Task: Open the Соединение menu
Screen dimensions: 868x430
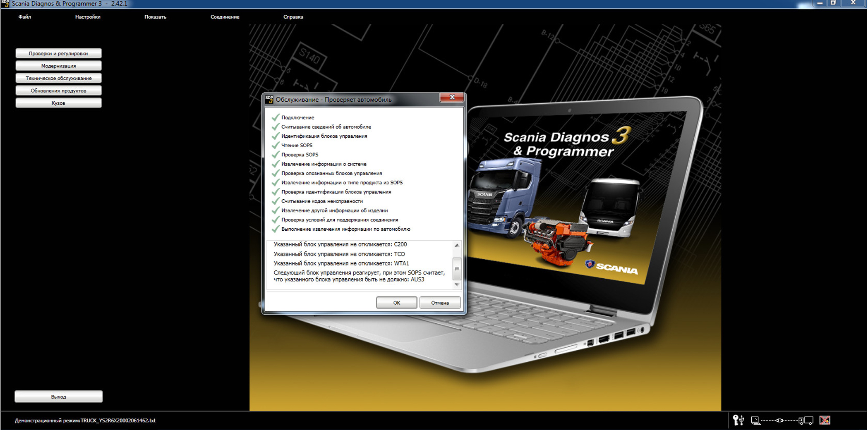Action: pyautogui.click(x=225, y=17)
